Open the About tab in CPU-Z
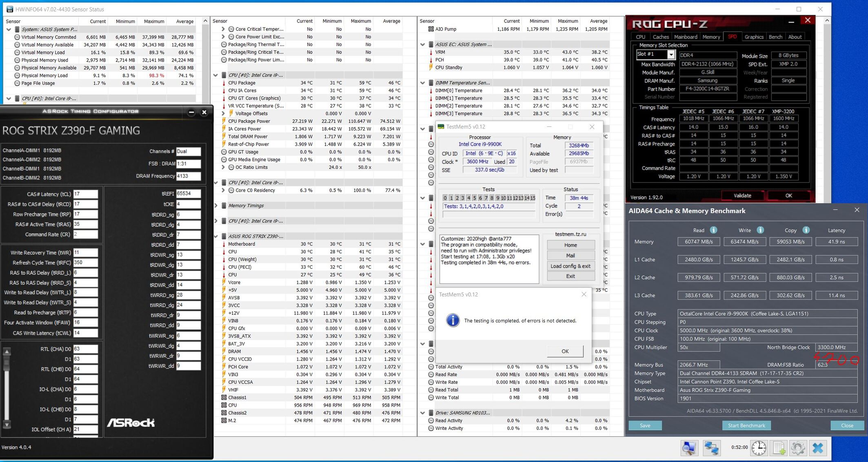 coord(795,37)
